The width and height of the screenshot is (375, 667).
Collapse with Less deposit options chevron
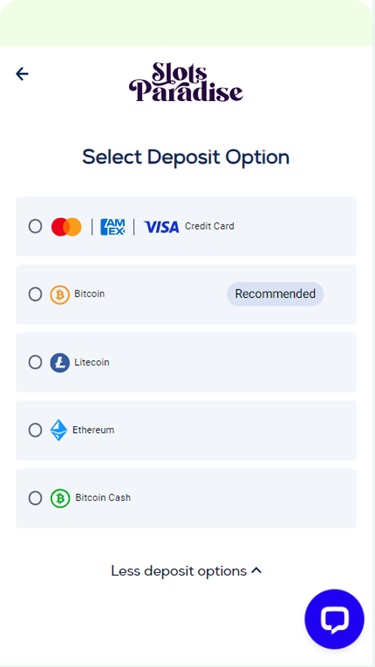coord(256,570)
